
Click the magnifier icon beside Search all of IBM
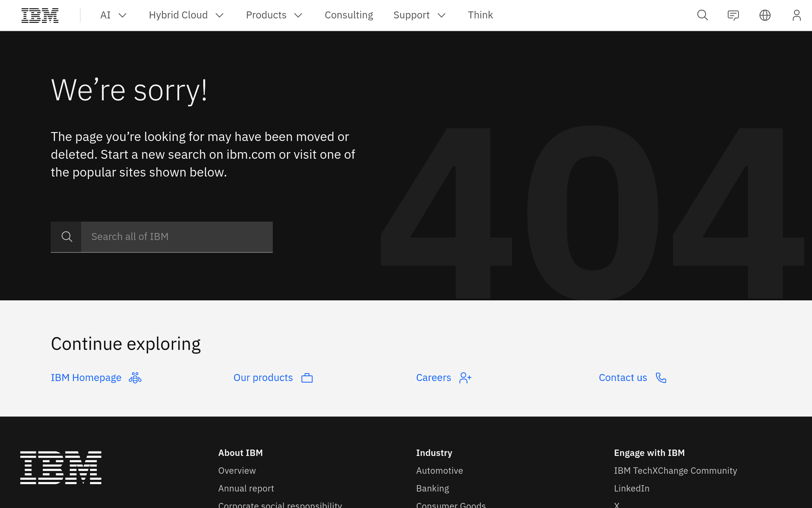click(x=67, y=237)
